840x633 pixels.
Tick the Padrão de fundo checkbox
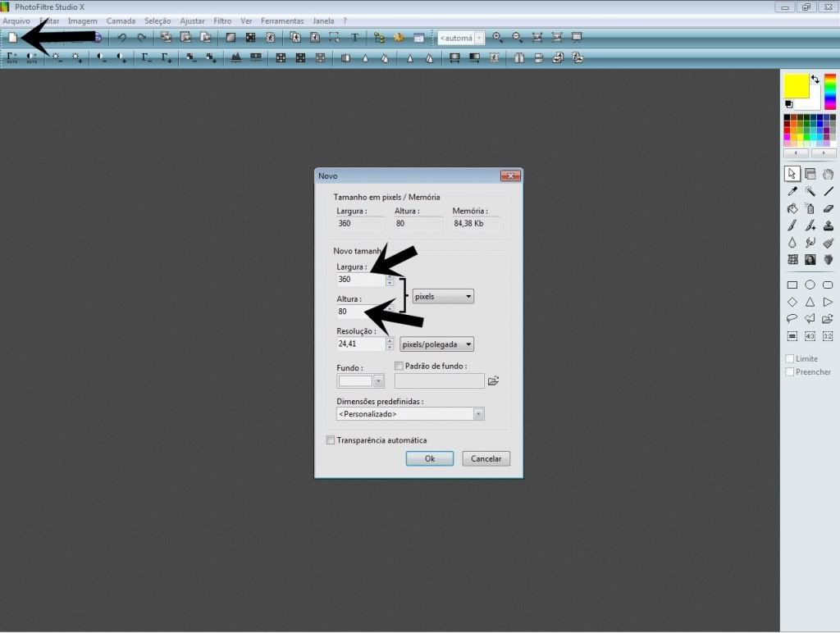coord(399,366)
